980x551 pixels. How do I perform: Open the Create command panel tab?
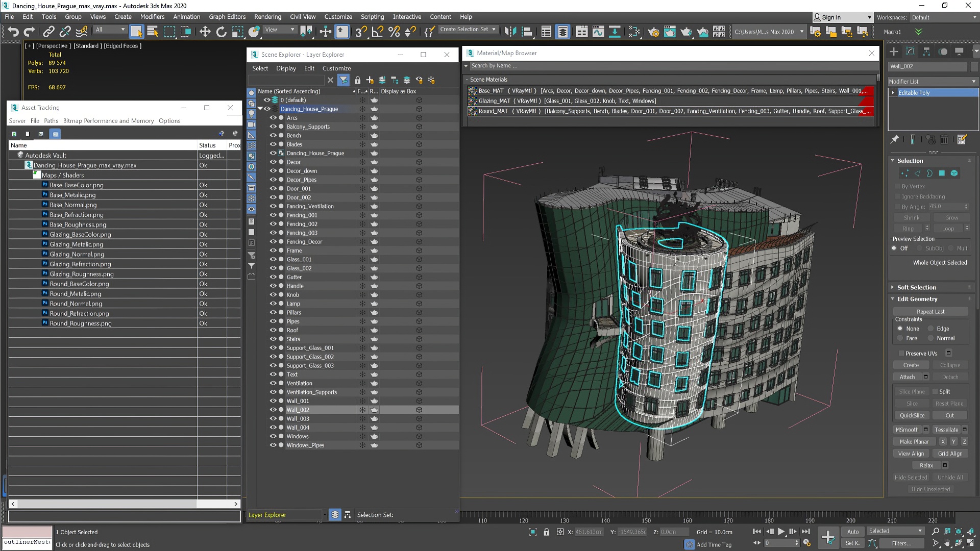click(x=894, y=52)
